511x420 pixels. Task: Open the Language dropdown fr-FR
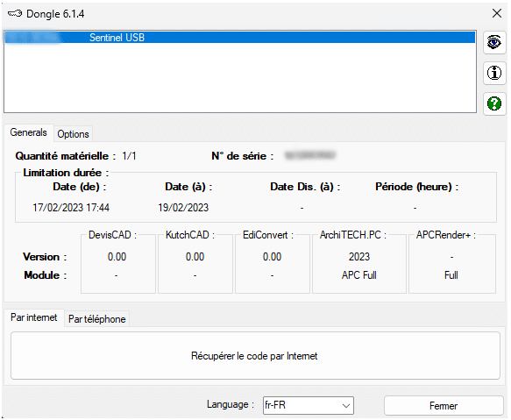[308, 405]
